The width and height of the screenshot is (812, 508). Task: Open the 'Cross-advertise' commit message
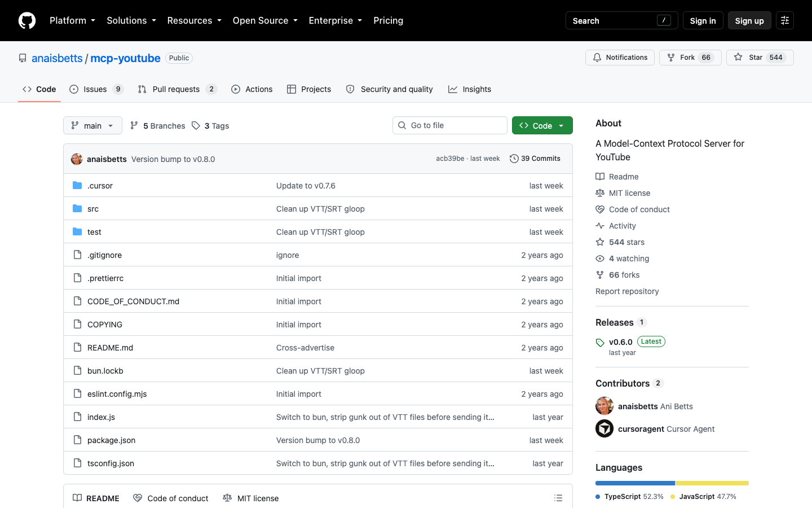[x=305, y=348]
